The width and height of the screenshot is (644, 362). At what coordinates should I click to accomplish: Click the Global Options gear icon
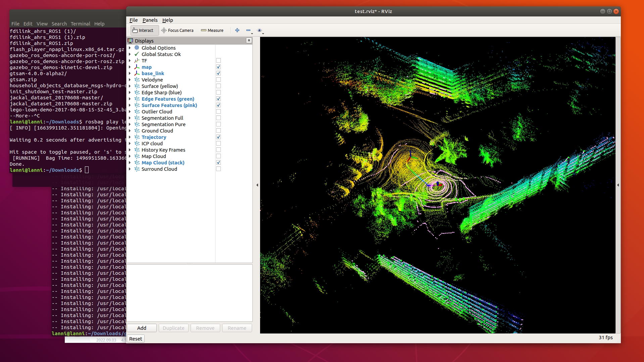click(x=137, y=48)
